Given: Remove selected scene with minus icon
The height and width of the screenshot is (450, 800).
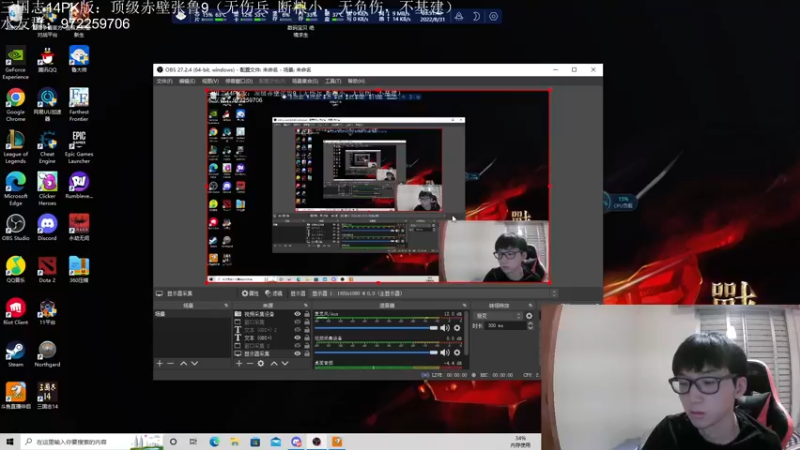Looking at the screenshot, I should click(170, 363).
